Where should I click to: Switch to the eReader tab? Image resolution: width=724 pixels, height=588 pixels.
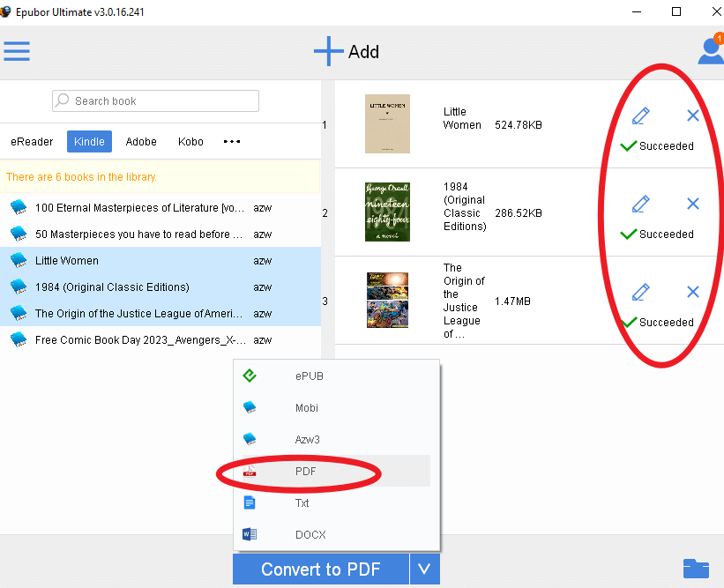32,141
